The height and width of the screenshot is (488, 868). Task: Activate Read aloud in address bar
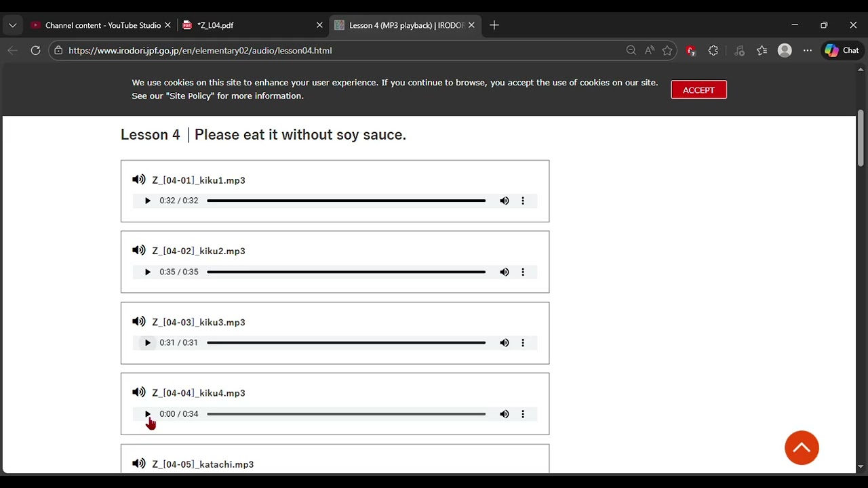tap(650, 50)
